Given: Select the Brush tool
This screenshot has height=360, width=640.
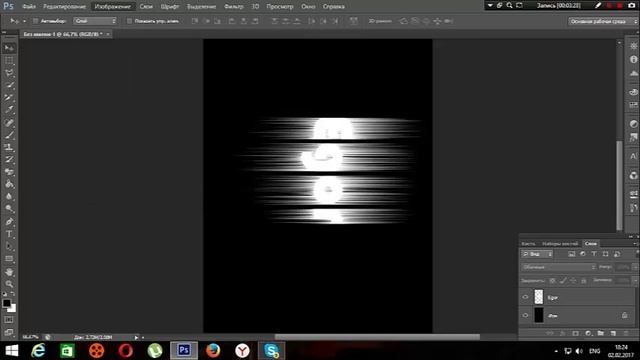Looking at the screenshot, I should point(9,135).
